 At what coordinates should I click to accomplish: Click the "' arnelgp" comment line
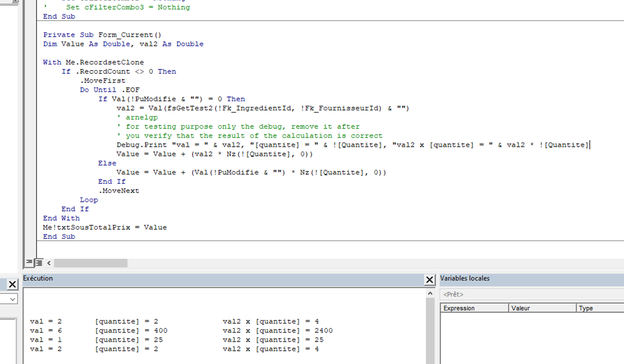[x=137, y=117]
